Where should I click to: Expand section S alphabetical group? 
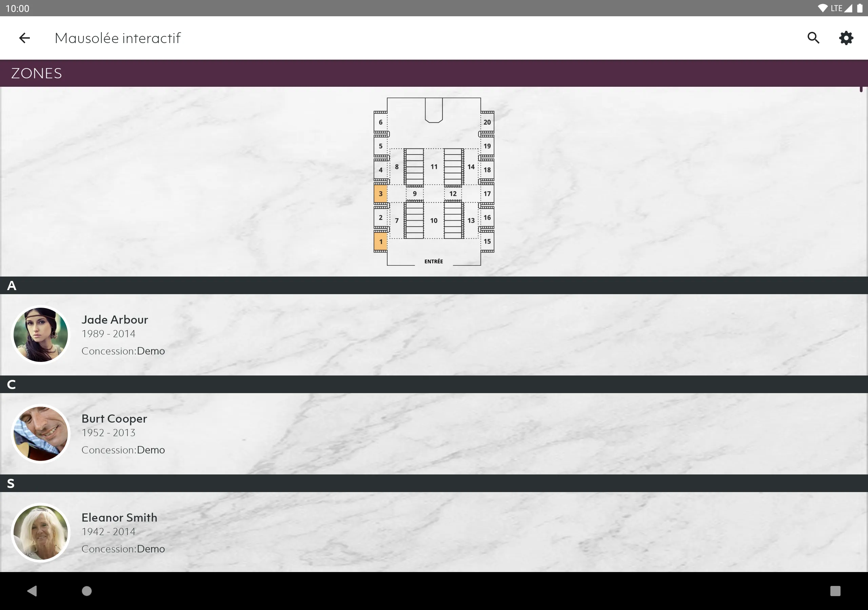pyautogui.click(x=434, y=483)
